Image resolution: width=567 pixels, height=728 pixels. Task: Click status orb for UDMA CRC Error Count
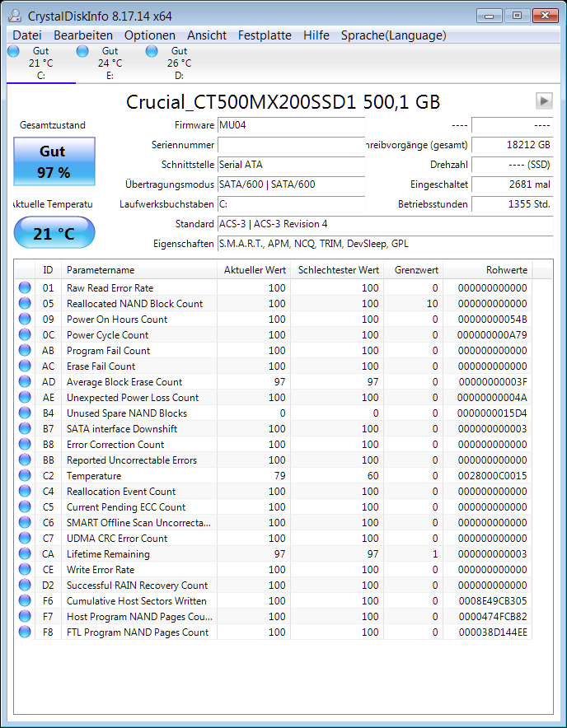tap(25, 539)
